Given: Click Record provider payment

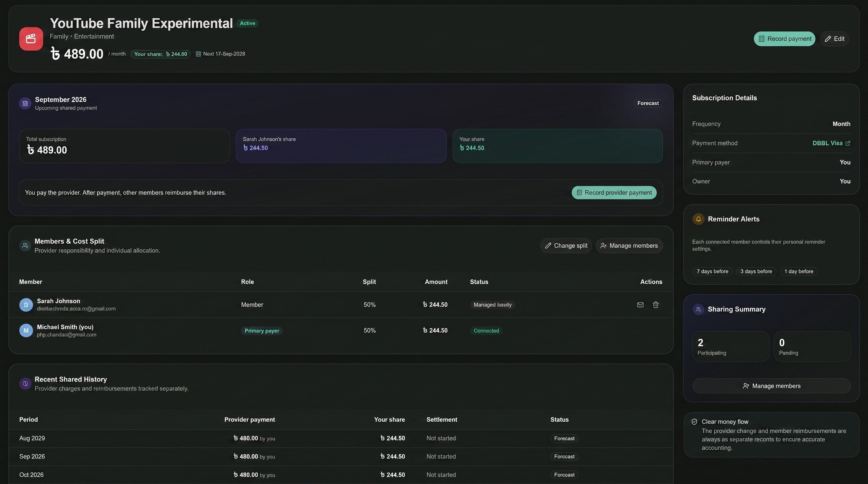Looking at the screenshot, I should pos(614,193).
